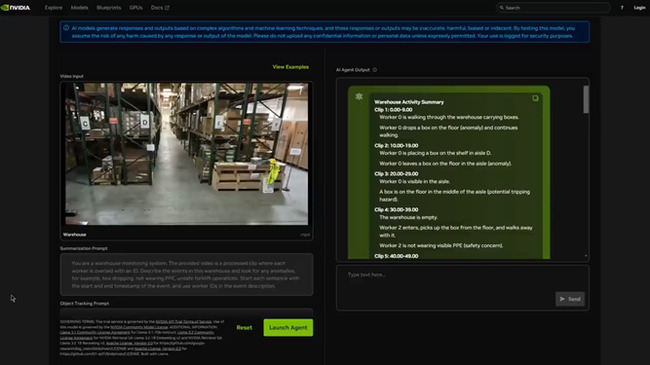
Task: Click the output panel scrollbar thumb
Action: click(x=586, y=99)
